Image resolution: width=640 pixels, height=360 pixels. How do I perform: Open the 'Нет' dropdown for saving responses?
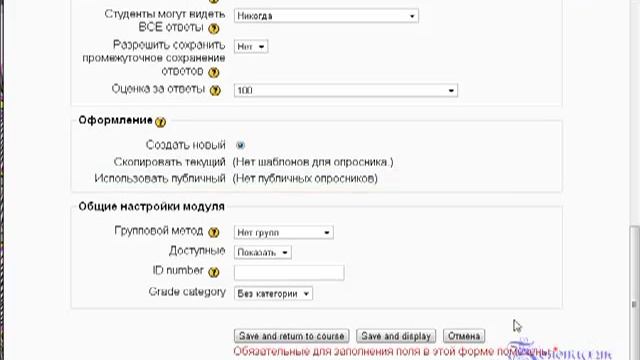(251, 47)
